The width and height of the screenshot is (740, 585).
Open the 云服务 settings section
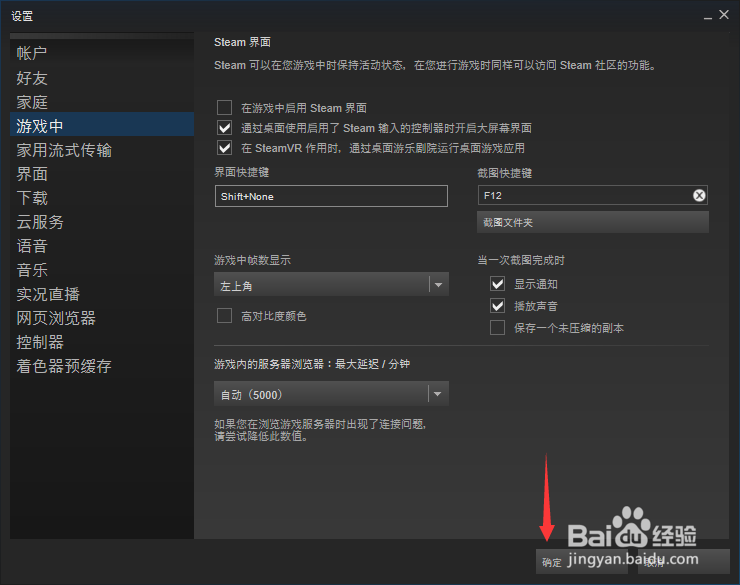pos(102,222)
